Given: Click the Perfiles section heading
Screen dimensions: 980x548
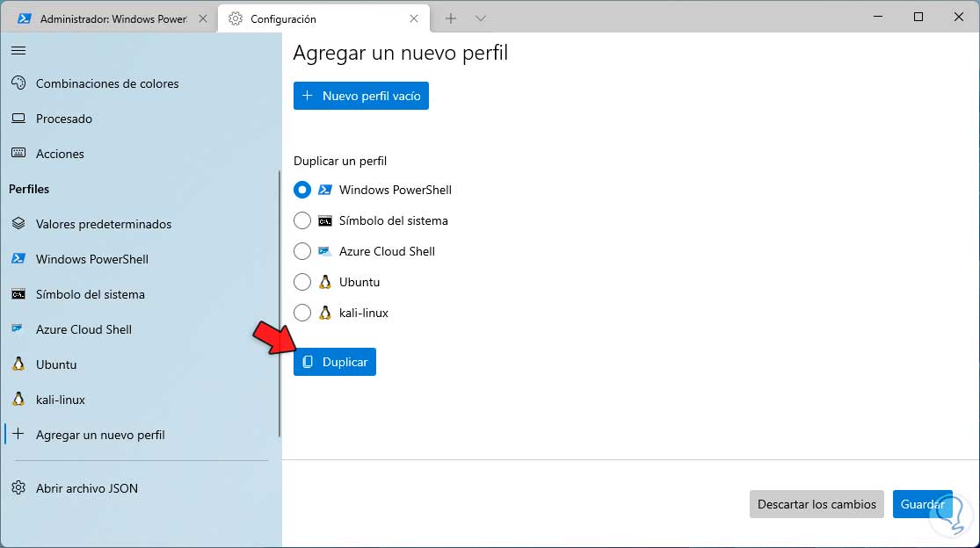Looking at the screenshot, I should 29,189.
